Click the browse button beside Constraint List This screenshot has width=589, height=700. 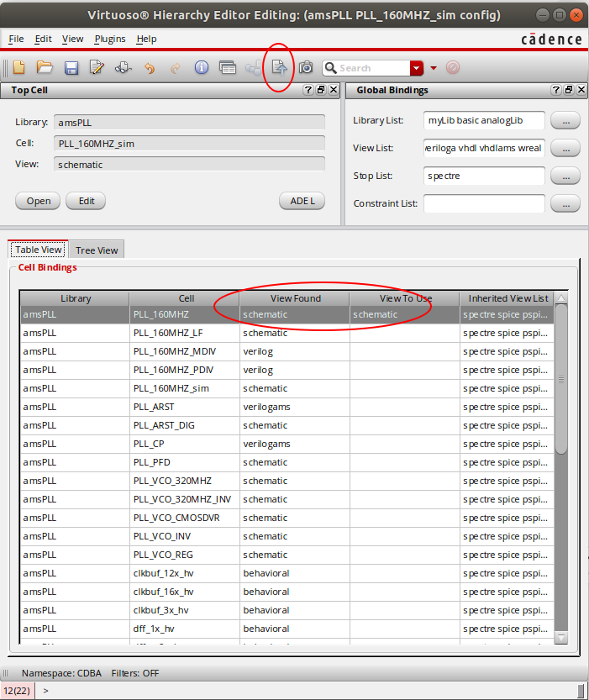pyautogui.click(x=565, y=203)
